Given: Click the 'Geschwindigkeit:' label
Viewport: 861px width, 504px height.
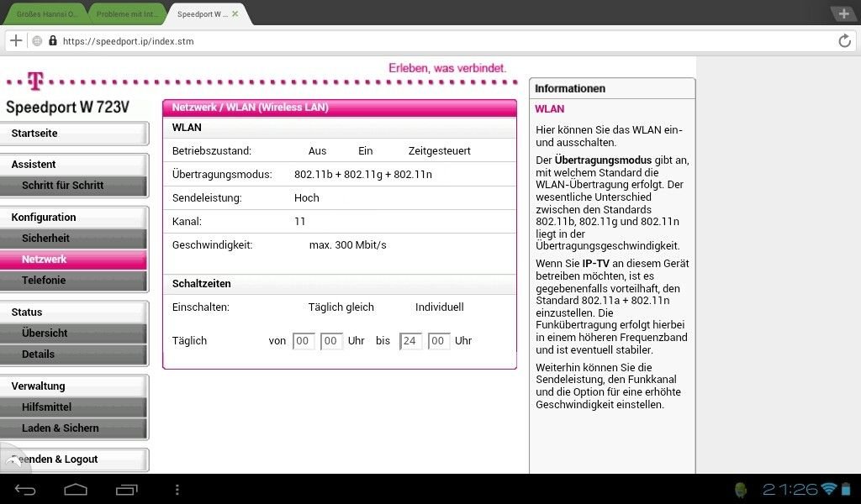Looking at the screenshot, I should point(212,245).
